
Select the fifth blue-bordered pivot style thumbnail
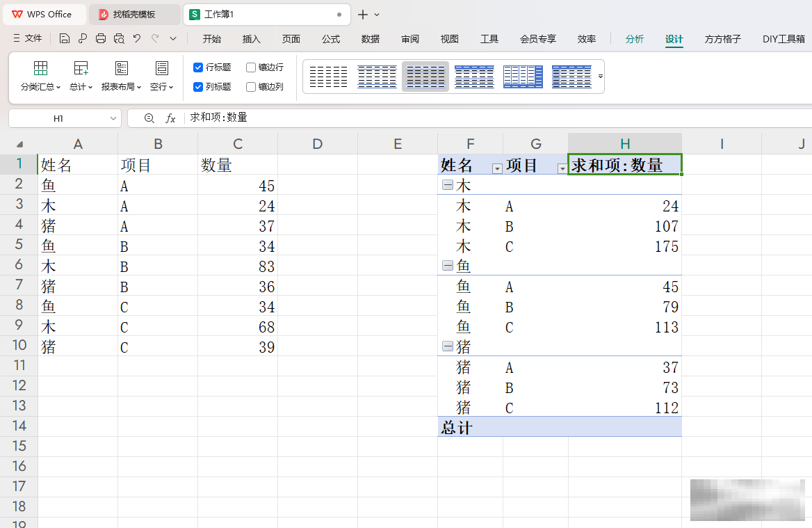(523, 77)
